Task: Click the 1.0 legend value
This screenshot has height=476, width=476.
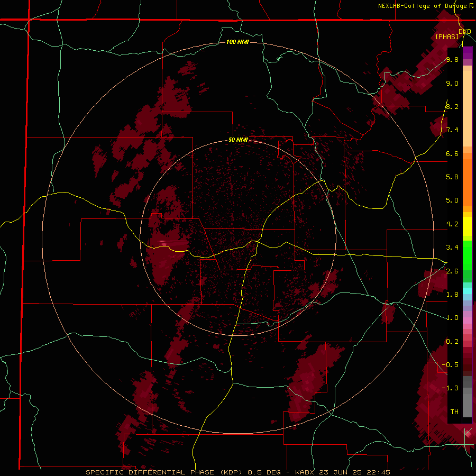Action: 452,318
